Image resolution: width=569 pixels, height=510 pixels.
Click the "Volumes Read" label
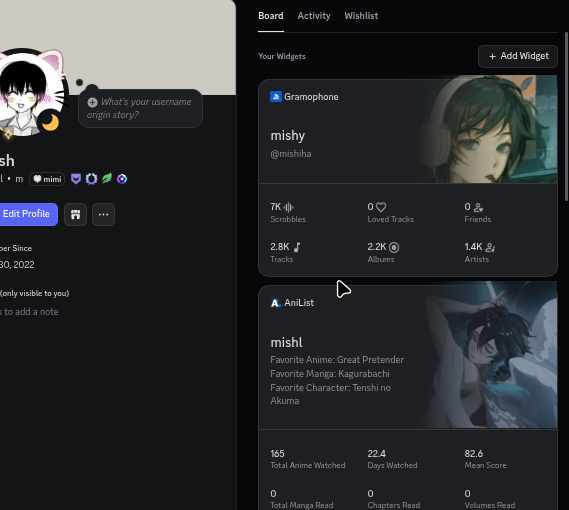pyautogui.click(x=490, y=505)
